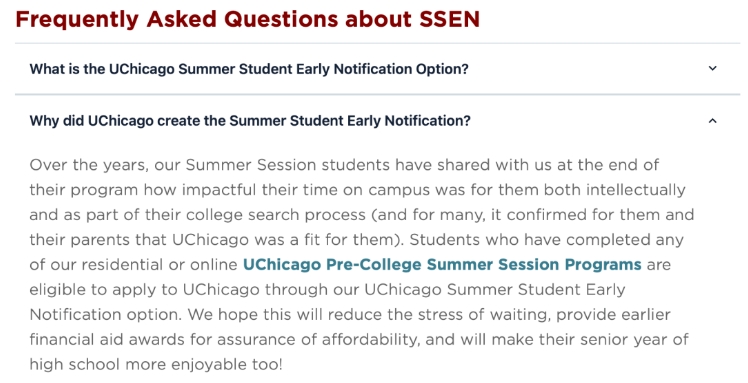This screenshot has width=748, height=383.
Task: Click the text 'Notification option.' in the answer
Action: (106, 315)
